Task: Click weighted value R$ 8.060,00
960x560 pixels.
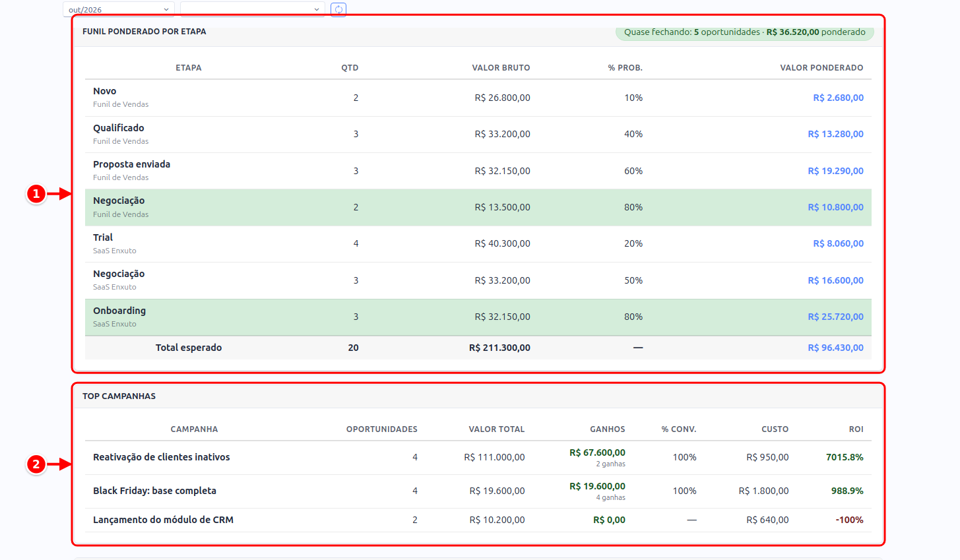Action: (x=838, y=243)
